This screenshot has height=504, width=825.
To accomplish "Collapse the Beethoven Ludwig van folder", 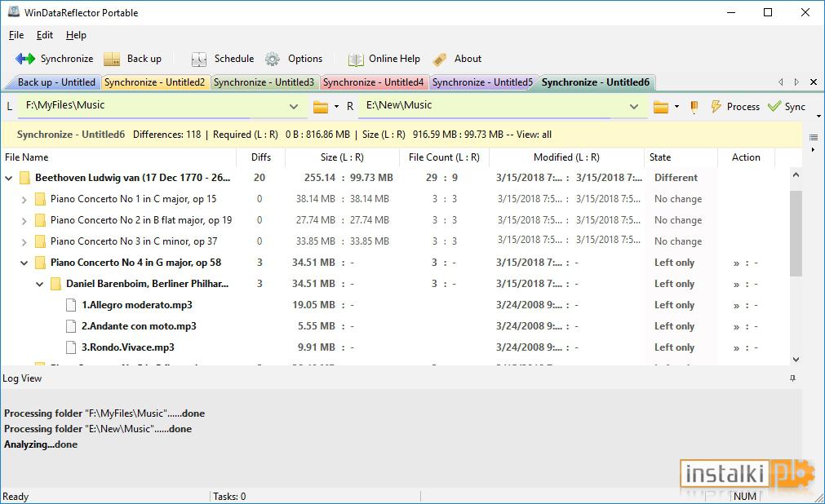I will [8, 178].
